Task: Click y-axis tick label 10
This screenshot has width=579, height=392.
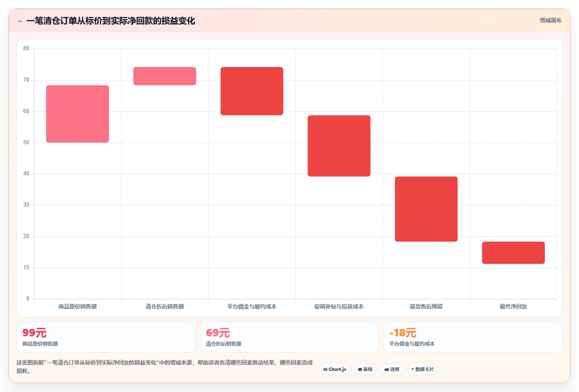Action: click(x=26, y=268)
